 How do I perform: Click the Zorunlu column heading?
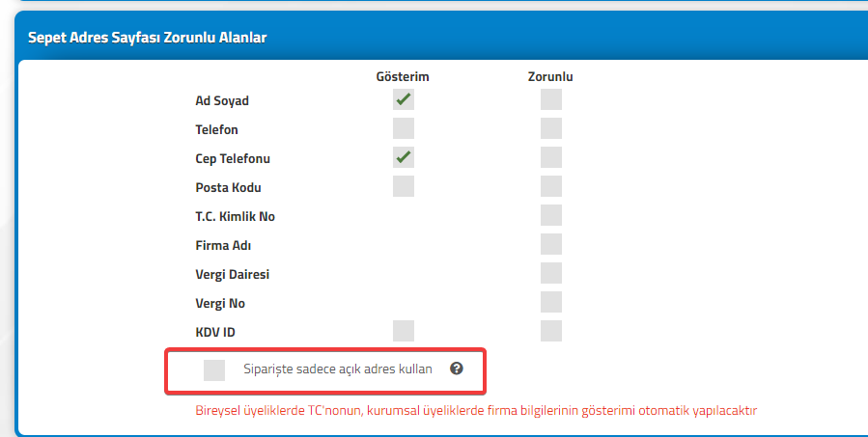point(550,77)
